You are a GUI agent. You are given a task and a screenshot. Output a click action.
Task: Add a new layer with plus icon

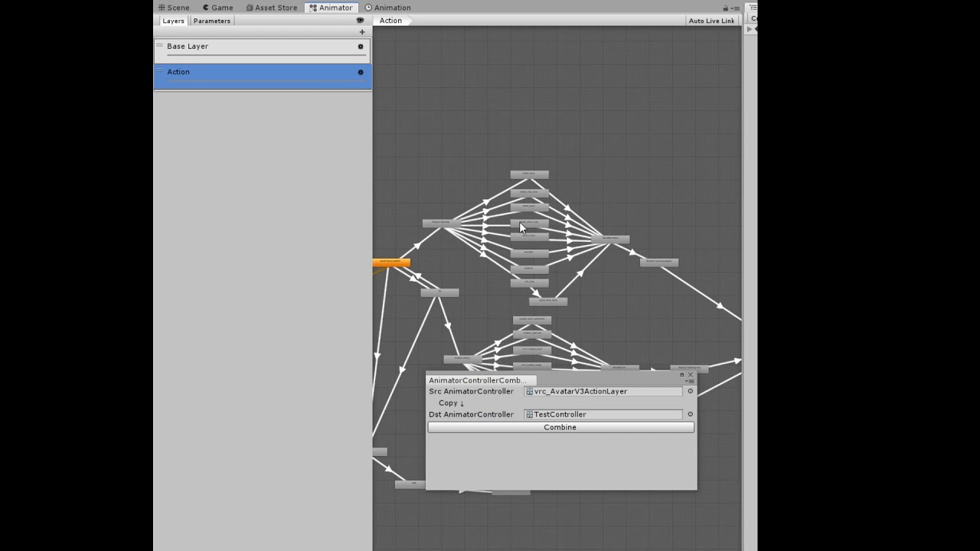(x=362, y=32)
